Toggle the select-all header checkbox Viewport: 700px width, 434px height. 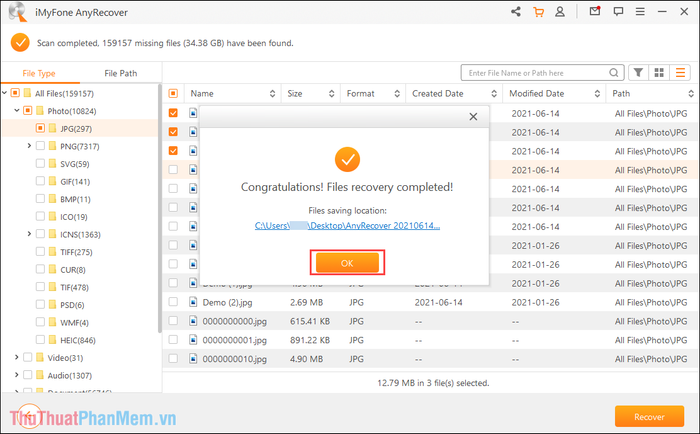coord(173,93)
